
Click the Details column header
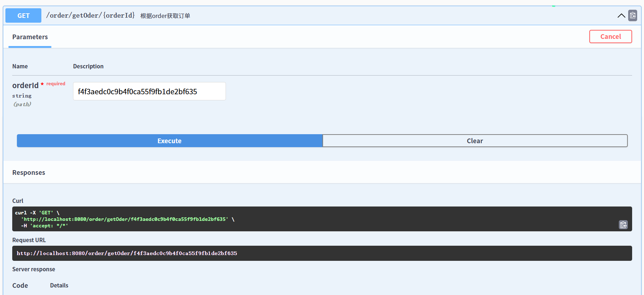pyautogui.click(x=59, y=285)
